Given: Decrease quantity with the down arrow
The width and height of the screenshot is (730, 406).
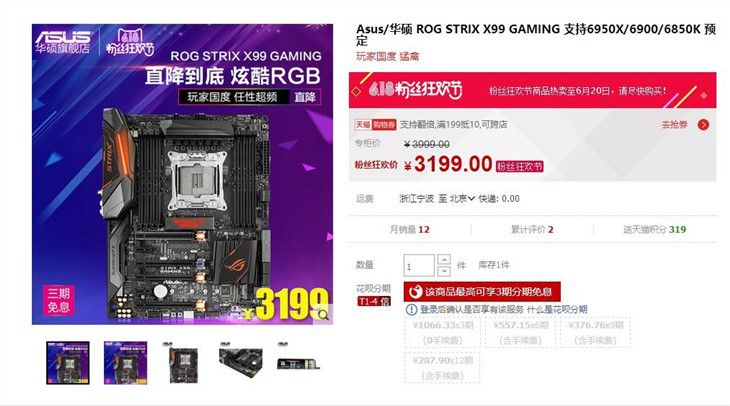Looking at the screenshot, I should coord(444,271).
